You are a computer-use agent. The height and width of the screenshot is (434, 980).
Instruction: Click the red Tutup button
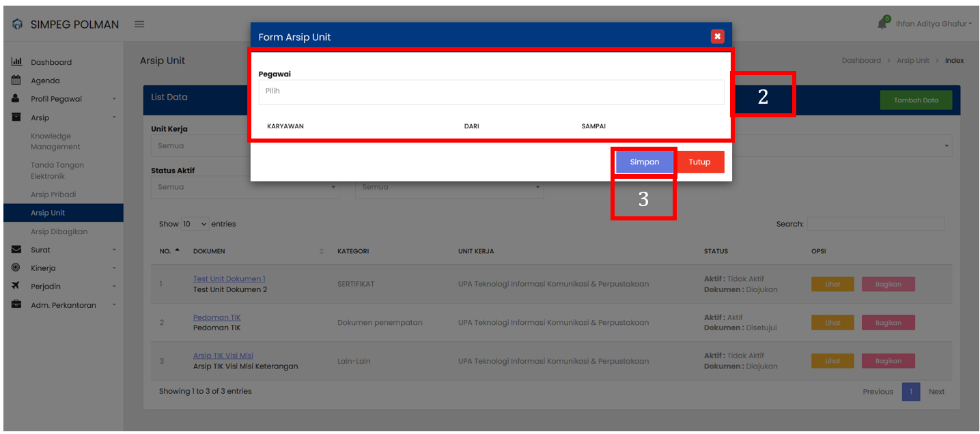[x=700, y=162]
